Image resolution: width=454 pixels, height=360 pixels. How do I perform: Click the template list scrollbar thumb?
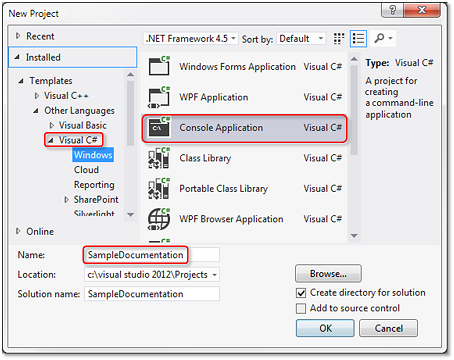point(354,110)
